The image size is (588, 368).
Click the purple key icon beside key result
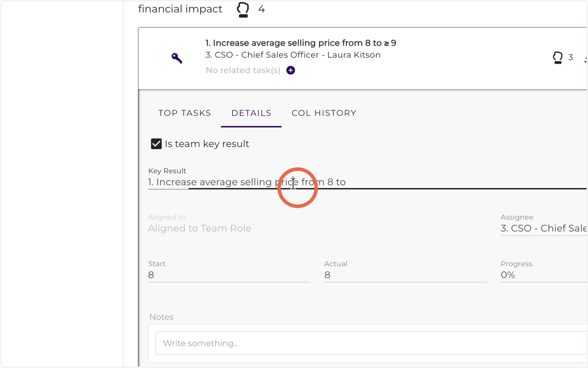click(177, 58)
